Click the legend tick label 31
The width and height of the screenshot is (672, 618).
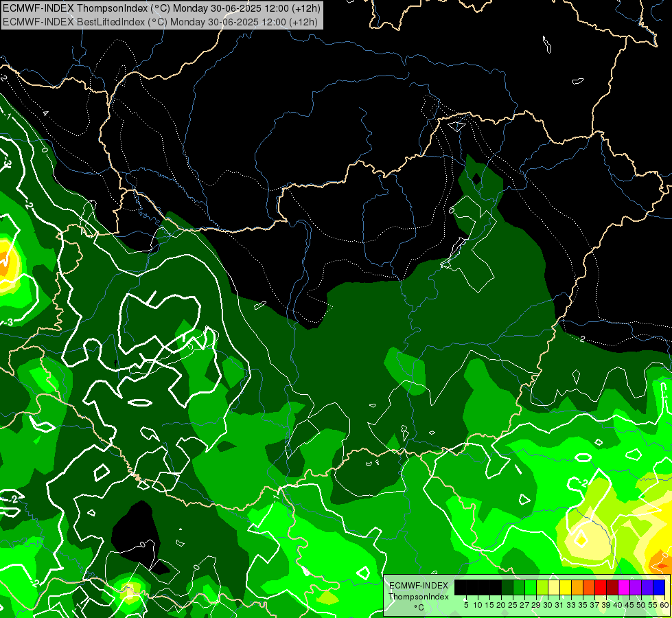click(559, 605)
